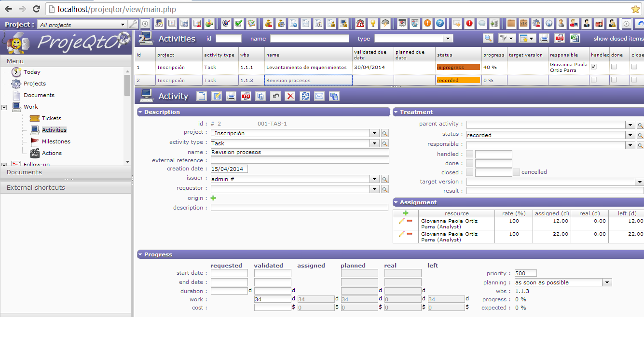Export the Activities list to PDF

pos(559,39)
